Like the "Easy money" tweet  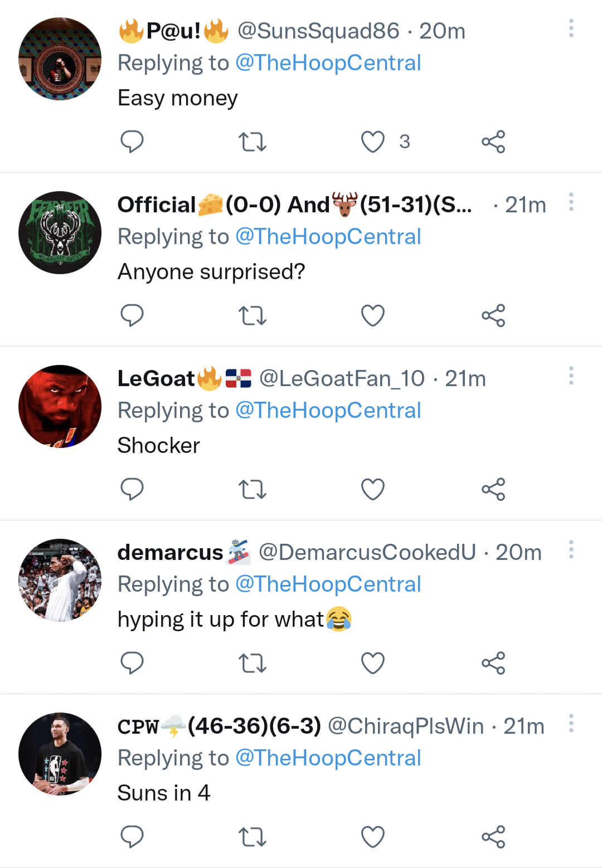(373, 142)
